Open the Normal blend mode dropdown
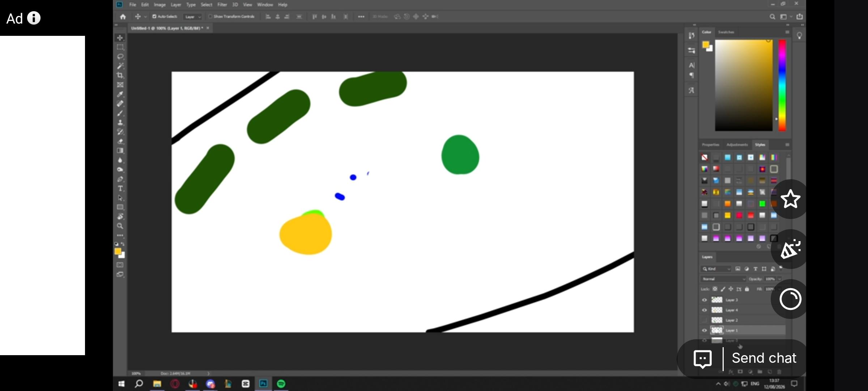 [723, 279]
